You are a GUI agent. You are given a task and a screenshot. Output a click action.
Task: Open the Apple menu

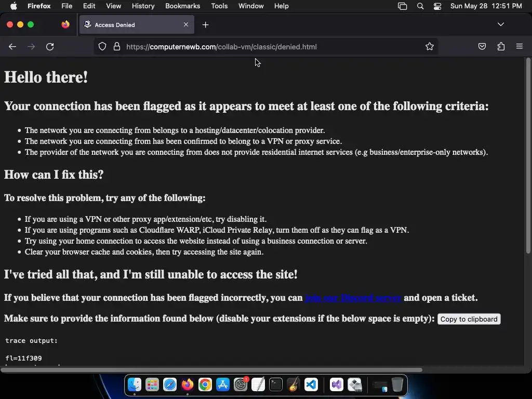[14, 6]
